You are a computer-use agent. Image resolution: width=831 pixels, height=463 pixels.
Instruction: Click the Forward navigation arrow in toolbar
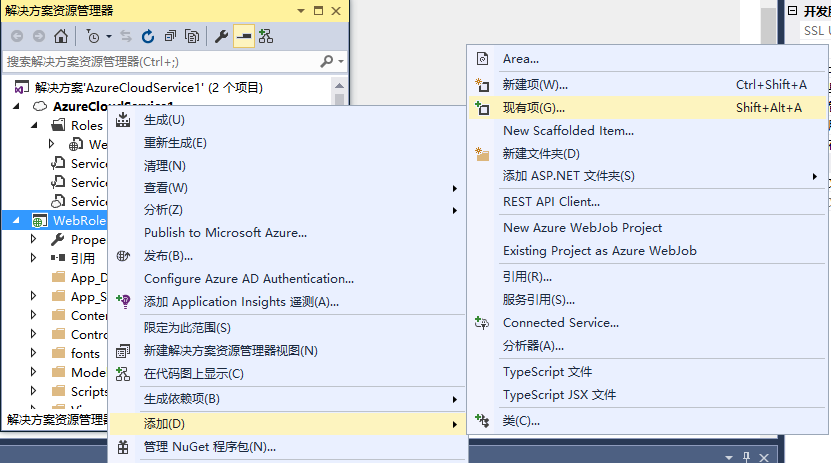tap(39, 36)
